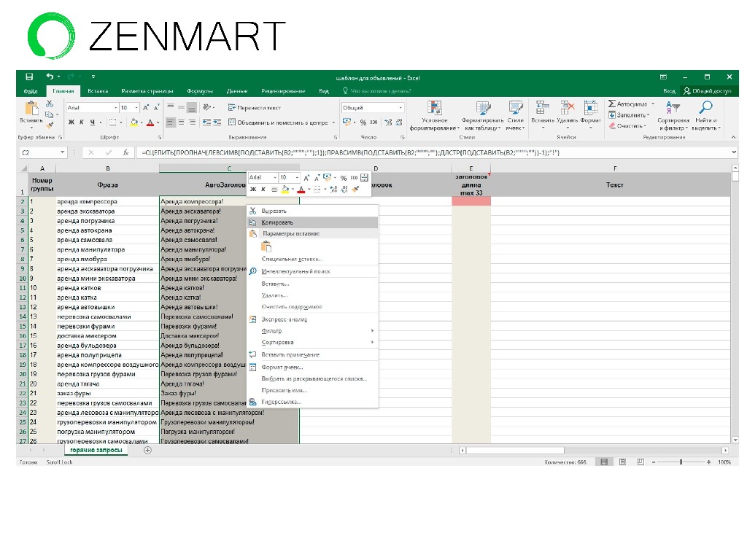Increase font size in the ribbon
747x560 pixels.
tap(146, 108)
